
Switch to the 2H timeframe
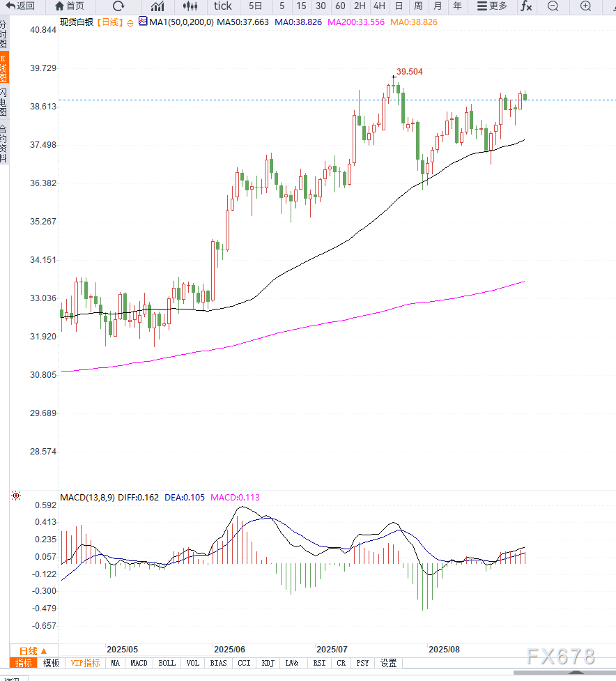[360, 6]
